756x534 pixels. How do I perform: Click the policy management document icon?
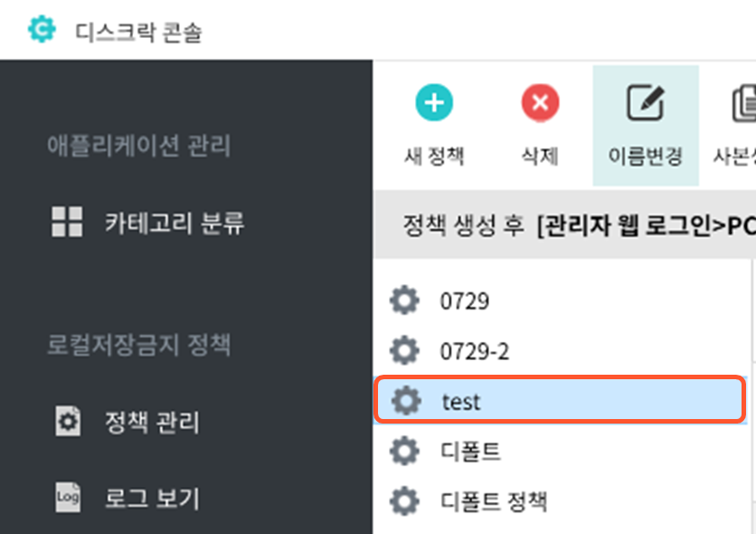point(68,421)
